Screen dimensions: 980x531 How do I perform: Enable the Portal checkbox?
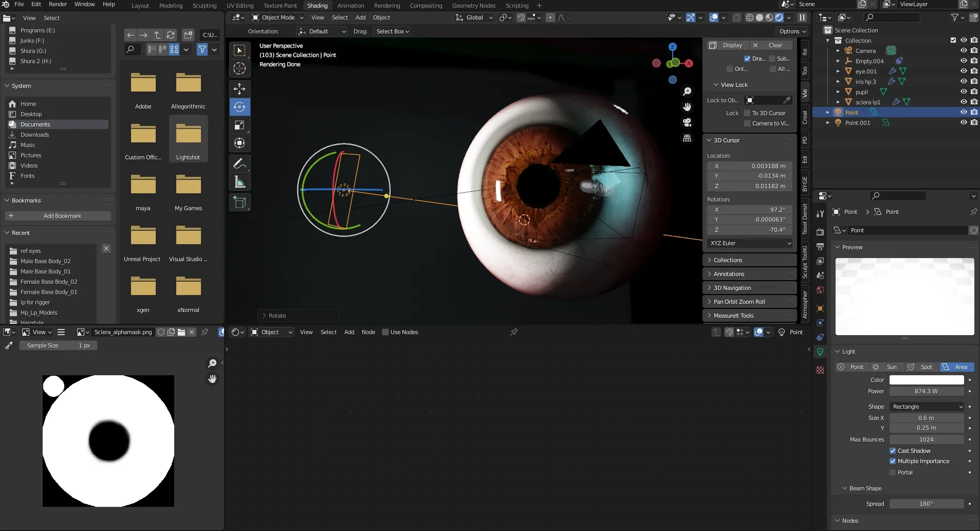click(x=893, y=472)
